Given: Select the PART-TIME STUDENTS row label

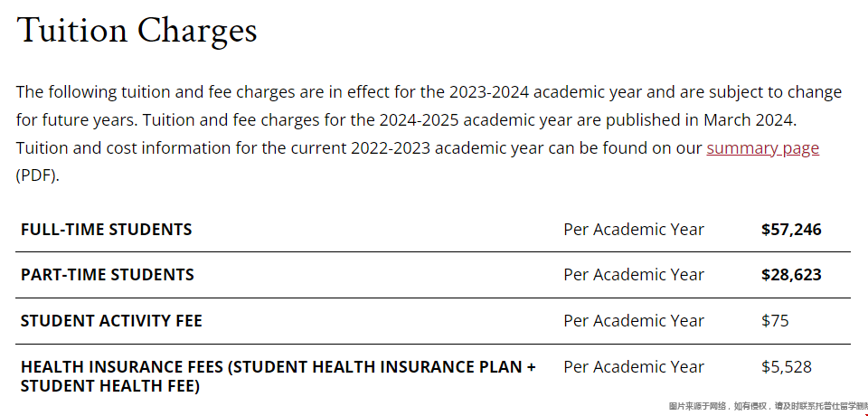Looking at the screenshot, I should (108, 275).
